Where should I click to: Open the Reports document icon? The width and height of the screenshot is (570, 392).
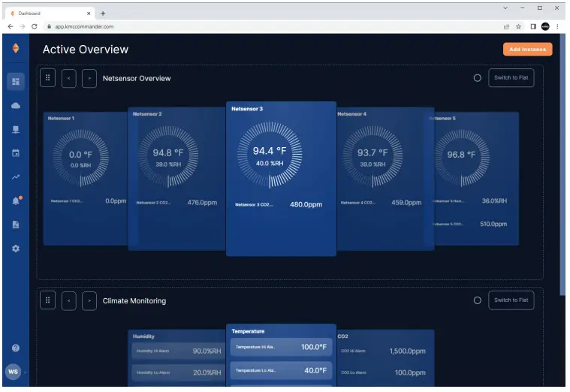[16, 225]
